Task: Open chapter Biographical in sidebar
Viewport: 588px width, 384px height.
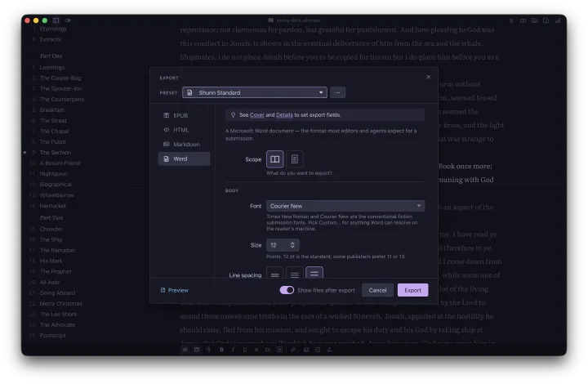Action: click(56, 185)
